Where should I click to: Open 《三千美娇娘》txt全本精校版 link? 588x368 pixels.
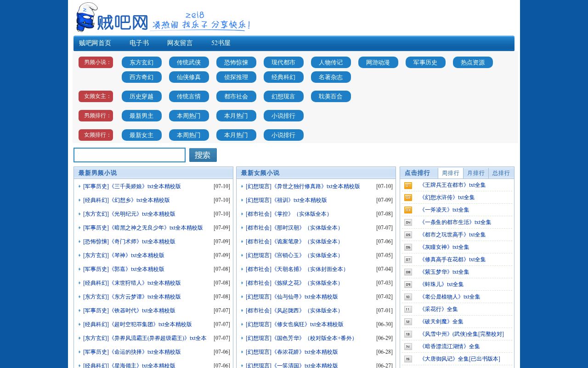145,186
